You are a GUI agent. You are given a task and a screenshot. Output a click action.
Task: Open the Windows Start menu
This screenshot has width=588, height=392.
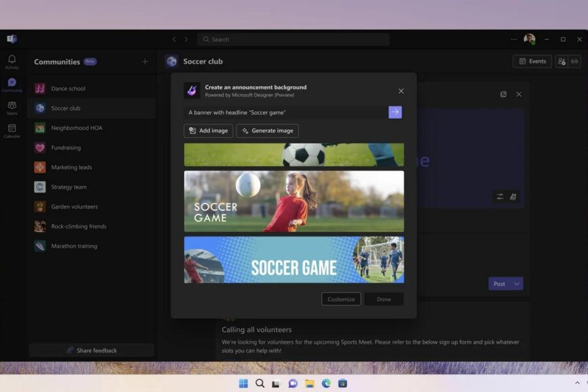click(x=244, y=384)
